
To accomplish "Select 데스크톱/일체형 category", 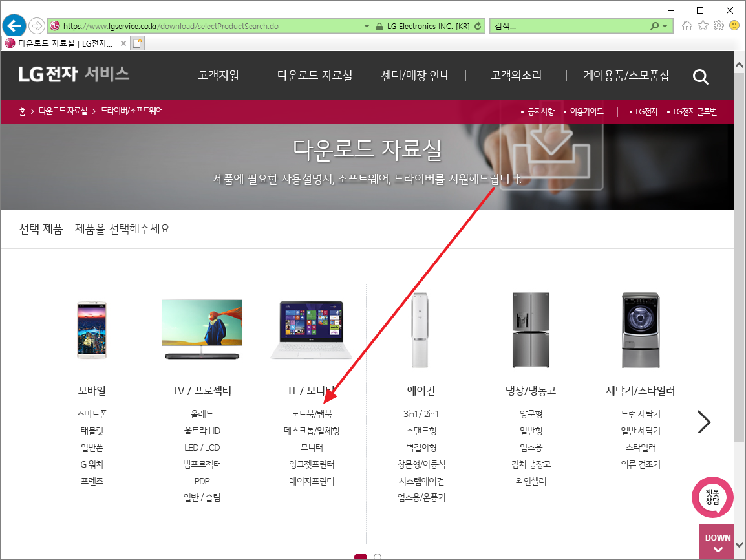I will pyautogui.click(x=312, y=431).
